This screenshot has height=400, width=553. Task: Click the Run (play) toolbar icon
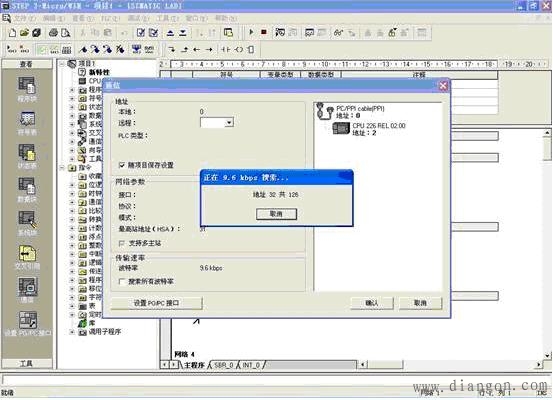[251, 32]
